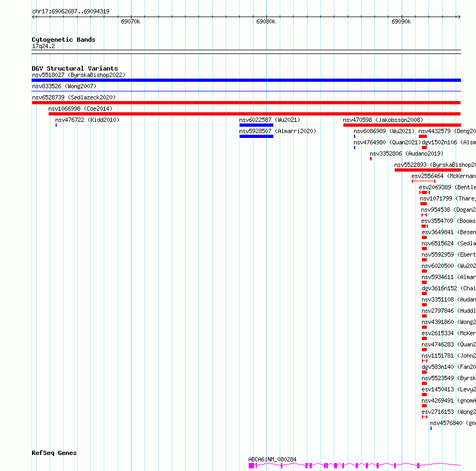Open nsv6528739 (Sedlazeck2020) variant details

pos(74,97)
